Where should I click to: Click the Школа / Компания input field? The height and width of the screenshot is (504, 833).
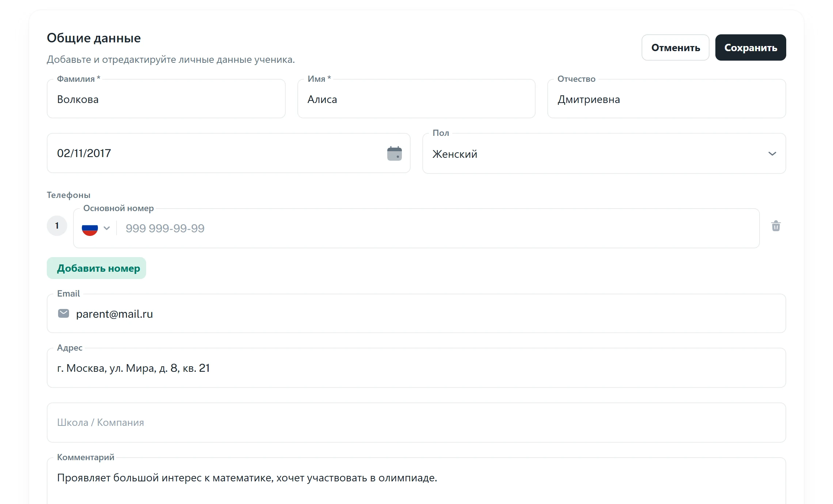click(417, 423)
